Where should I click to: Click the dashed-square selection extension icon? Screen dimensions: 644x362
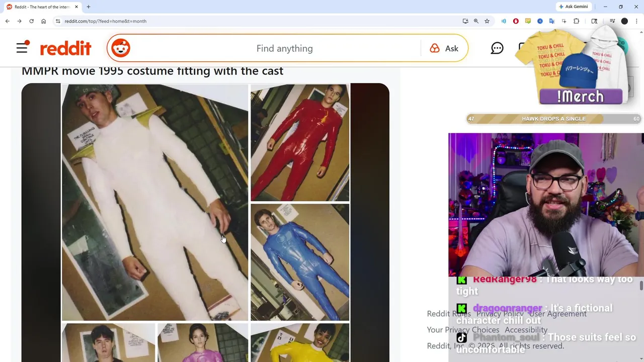tap(564, 21)
